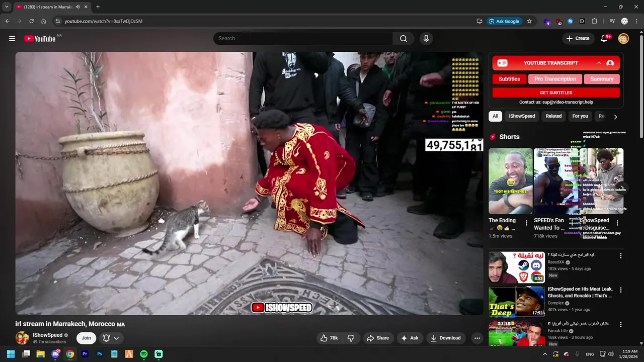Go to YouTube home via logo

(x=40, y=39)
